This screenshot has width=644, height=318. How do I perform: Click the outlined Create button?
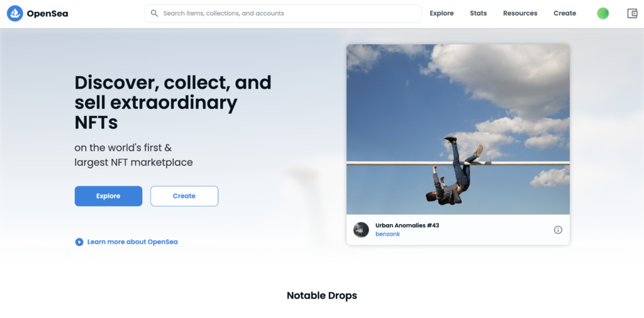[x=184, y=196]
